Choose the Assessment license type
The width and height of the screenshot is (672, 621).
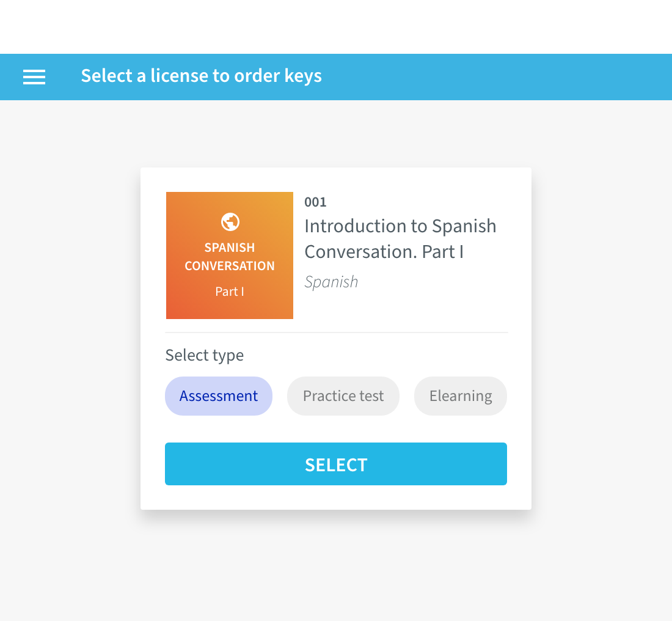219,396
